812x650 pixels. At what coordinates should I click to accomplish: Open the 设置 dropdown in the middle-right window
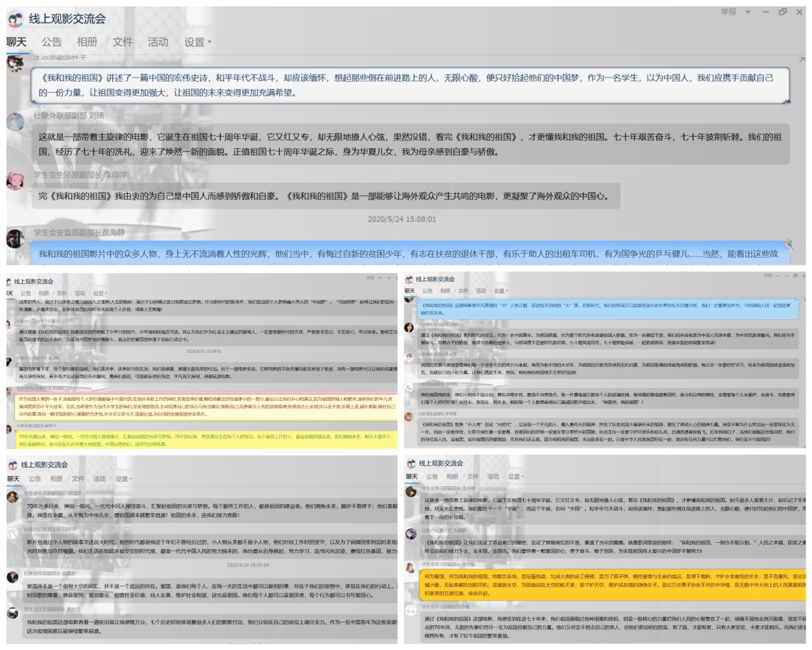pyautogui.click(x=500, y=291)
